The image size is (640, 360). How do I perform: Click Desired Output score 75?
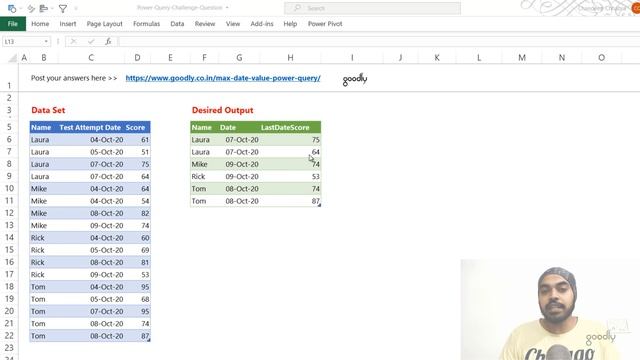[x=290, y=140]
